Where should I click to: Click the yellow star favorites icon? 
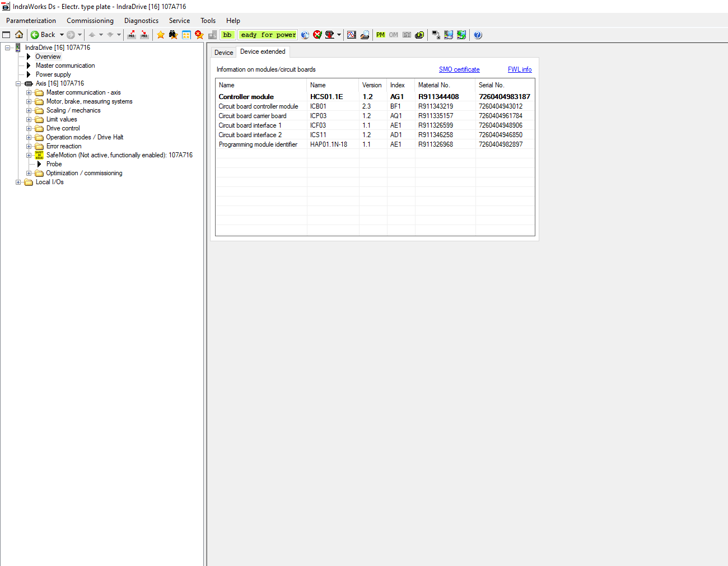click(161, 35)
